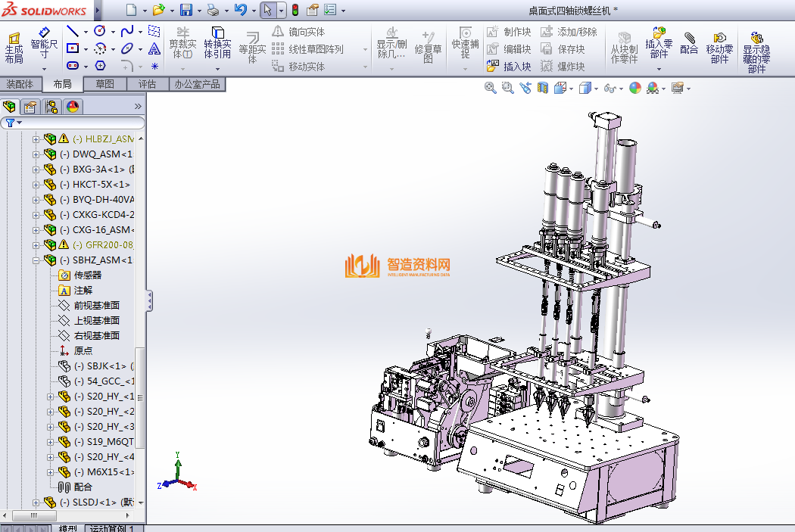The width and height of the screenshot is (795, 532).
Task: Click the Rebuild traffic light icon
Action: coord(295,10)
